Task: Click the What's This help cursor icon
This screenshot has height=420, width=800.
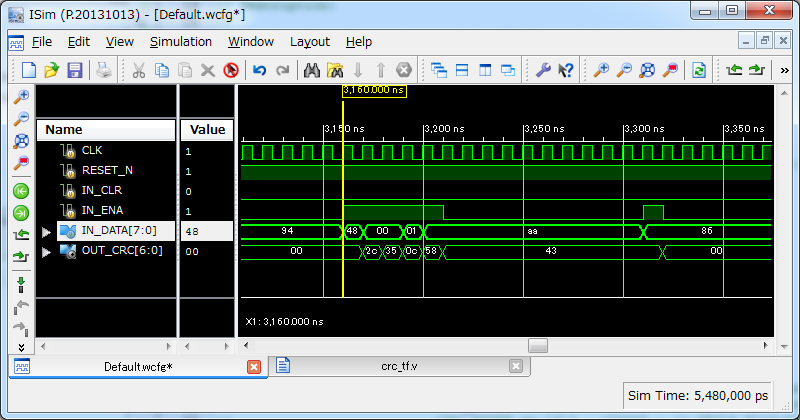Action: pyautogui.click(x=565, y=70)
